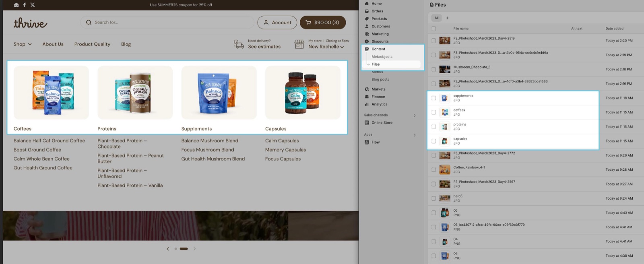Check the proteins file checkbox
Image resolution: width=644 pixels, height=264 pixels.
tap(433, 127)
